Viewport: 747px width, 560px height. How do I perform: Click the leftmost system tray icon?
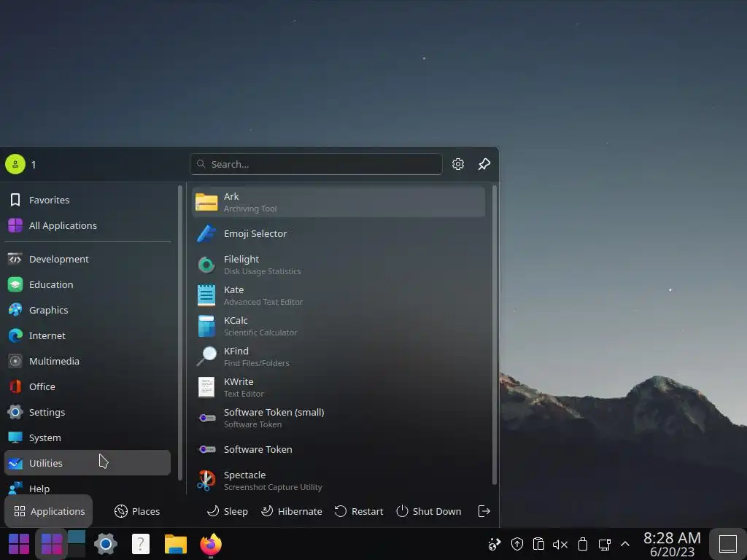(x=495, y=544)
